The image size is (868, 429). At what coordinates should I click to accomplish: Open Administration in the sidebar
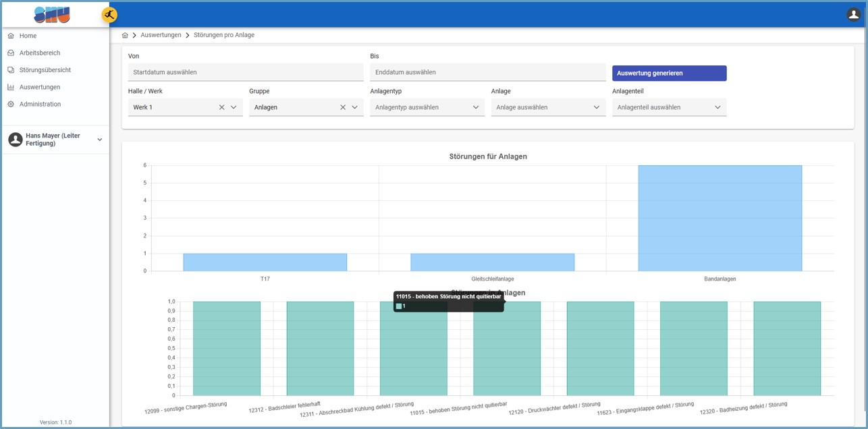[x=40, y=105]
